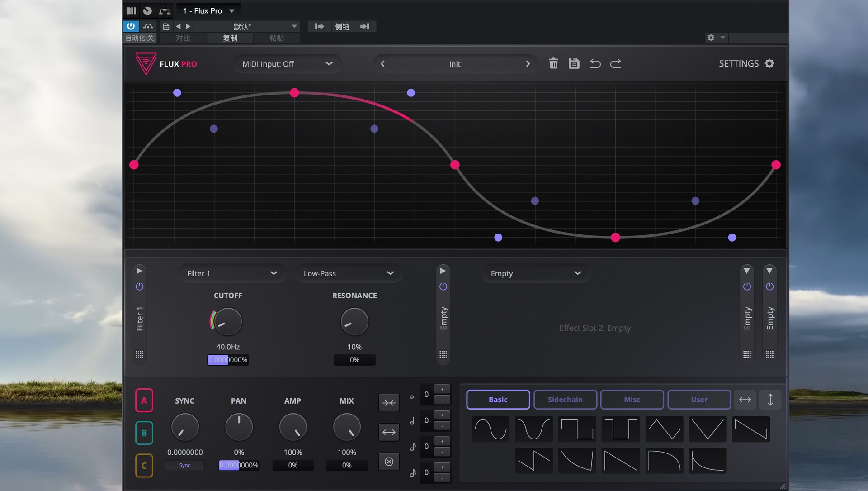Click the CUTOFF knob

pos(227,322)
